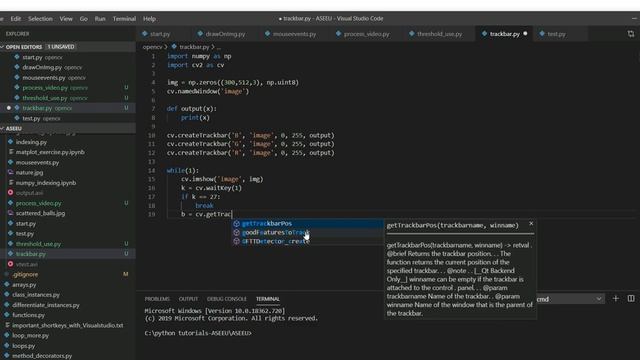Open important_shortkeys_with_Visualstudio.txt
640x360 pixels.
coord(67,325)
